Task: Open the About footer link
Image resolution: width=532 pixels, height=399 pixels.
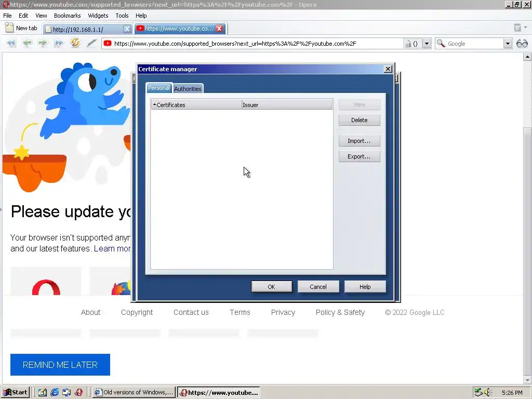Action: pos(90,312)
